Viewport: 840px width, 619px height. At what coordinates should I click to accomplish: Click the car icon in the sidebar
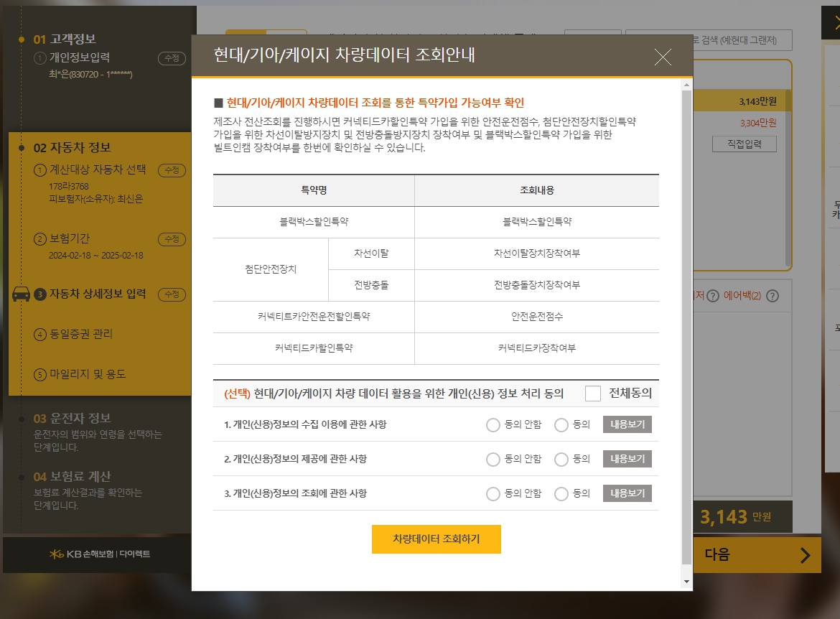[21, 294]
